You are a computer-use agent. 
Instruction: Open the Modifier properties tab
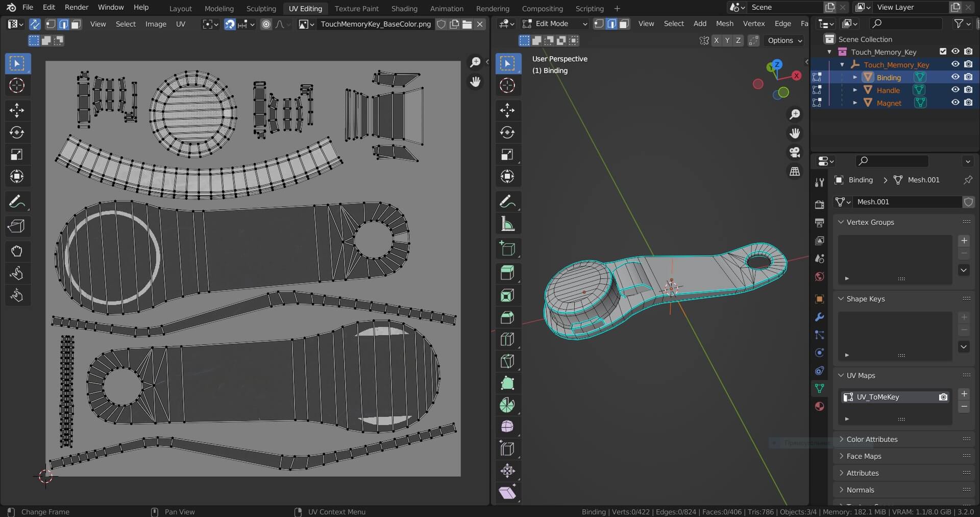pyautogui.click(x=820, y=317)
